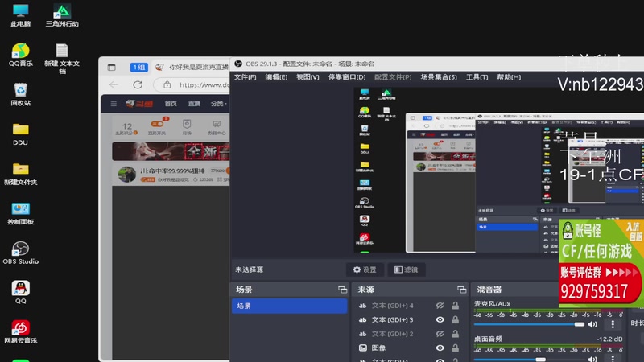Click the 设置 source properties button
Screen dimensions: 644x362
click(365, 269)
